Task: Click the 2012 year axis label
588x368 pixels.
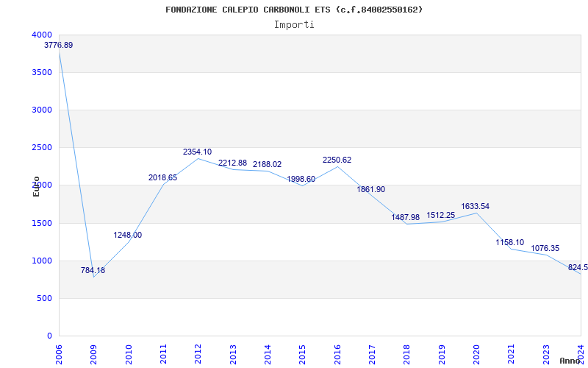Action: (198, 355)
